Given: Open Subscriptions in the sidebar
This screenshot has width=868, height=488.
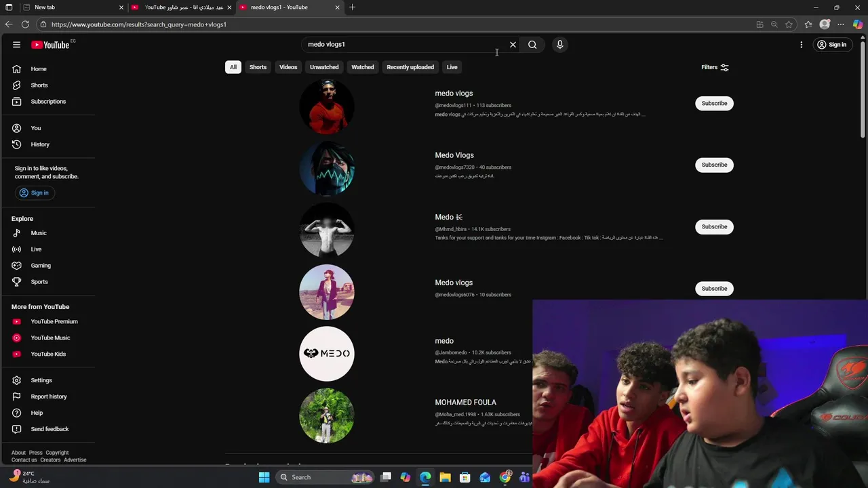Looking at the screenshot, I should click(x=47, y=102).
